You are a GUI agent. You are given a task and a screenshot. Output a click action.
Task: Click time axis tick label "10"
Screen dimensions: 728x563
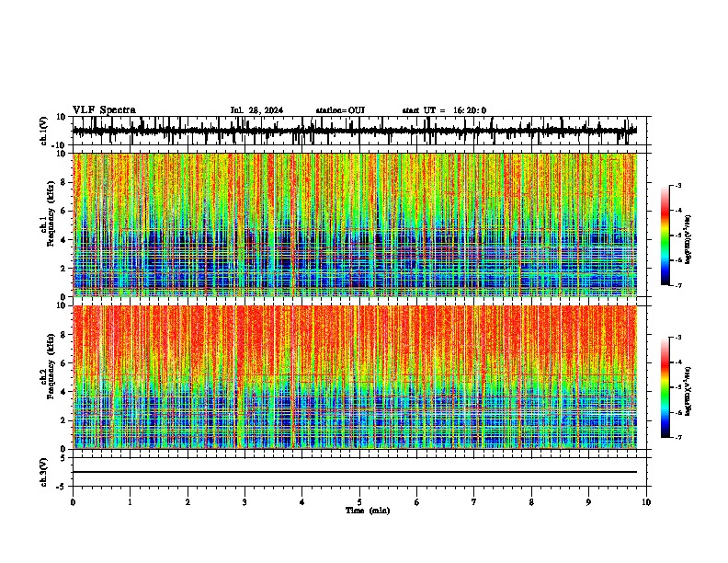point(646,502)
